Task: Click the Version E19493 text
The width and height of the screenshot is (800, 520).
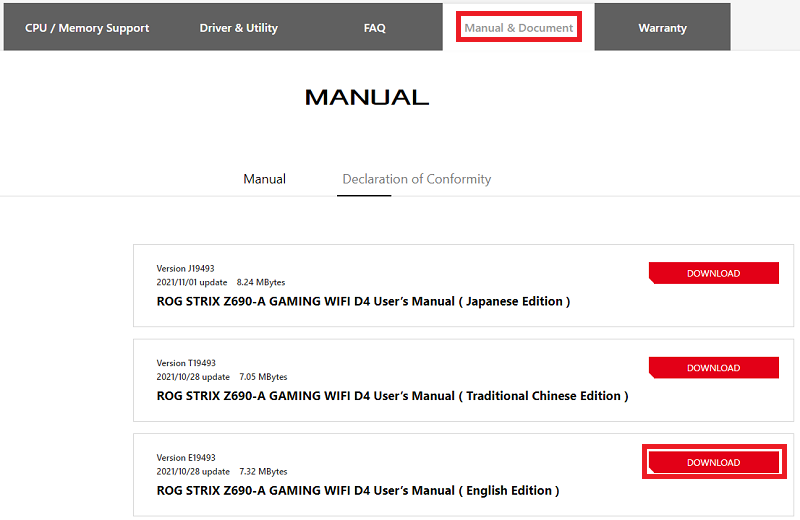Action: [x=186, y=458]
